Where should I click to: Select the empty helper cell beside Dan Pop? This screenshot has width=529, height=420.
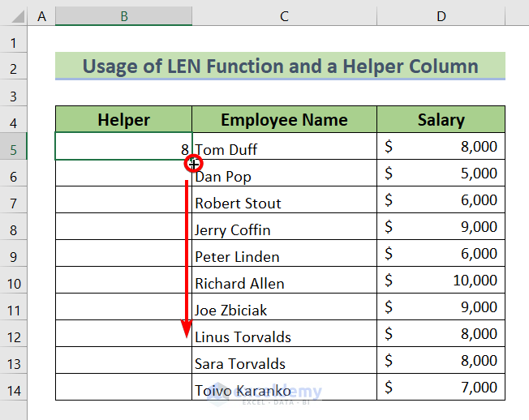click(x=123, y=174)
